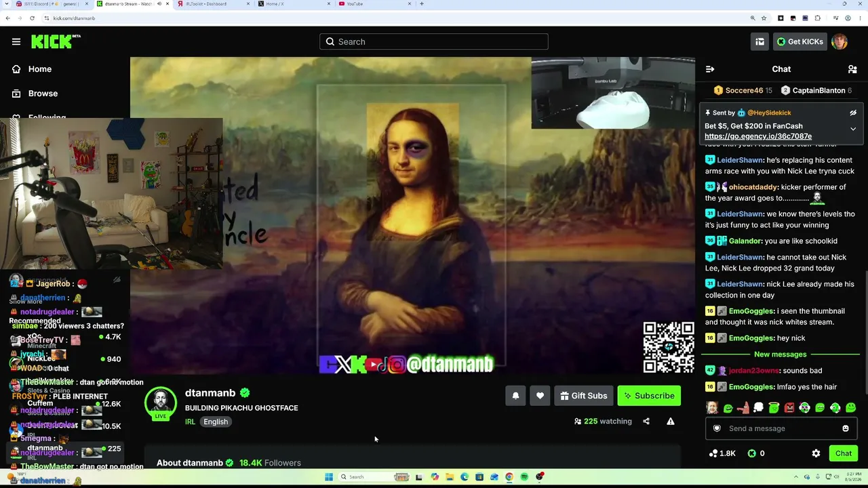Show hidden system tray icons chevron
Image resolution: width=868 pixels, height=488 pixels.
(x=797, y=477)
